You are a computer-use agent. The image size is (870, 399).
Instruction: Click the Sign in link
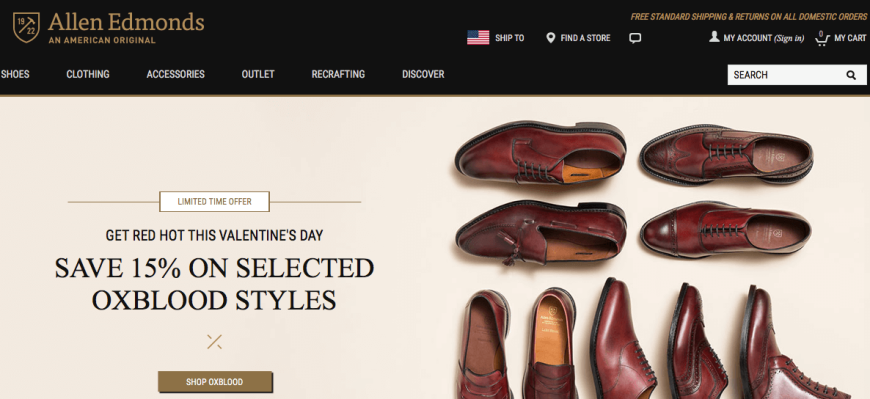tap(789, 38)
